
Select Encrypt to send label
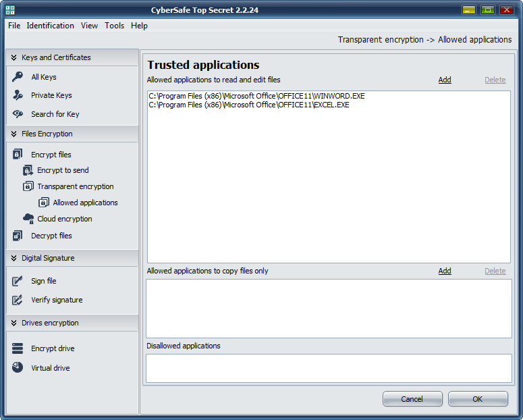pos(63,170)
